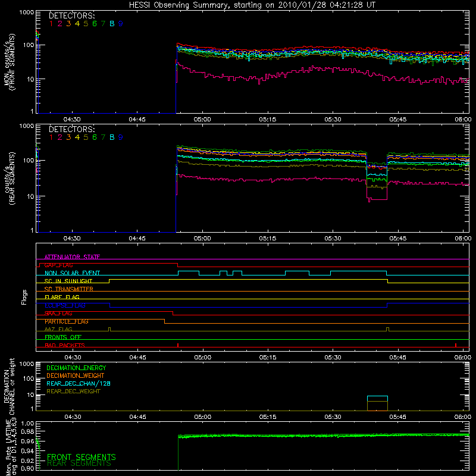
Task: Select dark green detector 7 in rear legend
Action: 103,137
